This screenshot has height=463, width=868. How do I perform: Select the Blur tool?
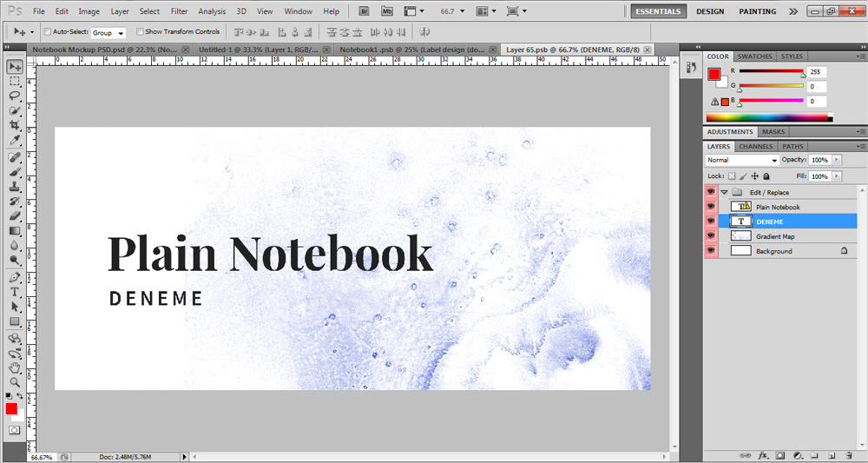[15, 246]
